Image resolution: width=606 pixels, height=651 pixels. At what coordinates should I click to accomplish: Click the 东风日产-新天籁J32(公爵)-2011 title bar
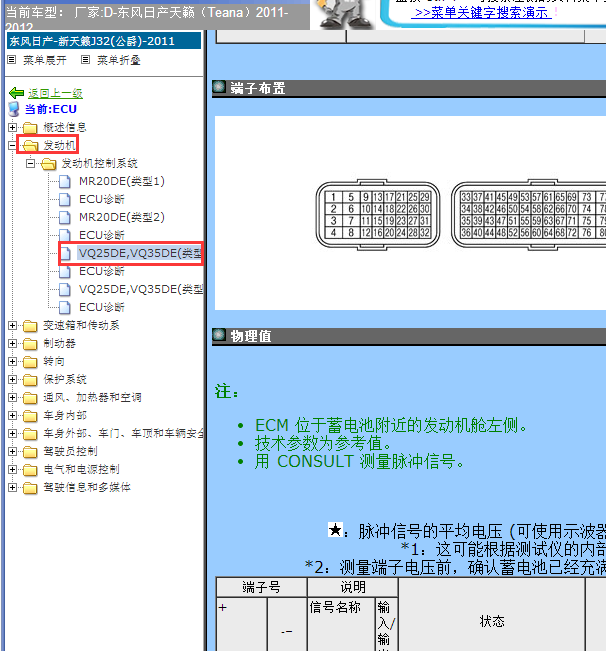[x=104, y=41]
